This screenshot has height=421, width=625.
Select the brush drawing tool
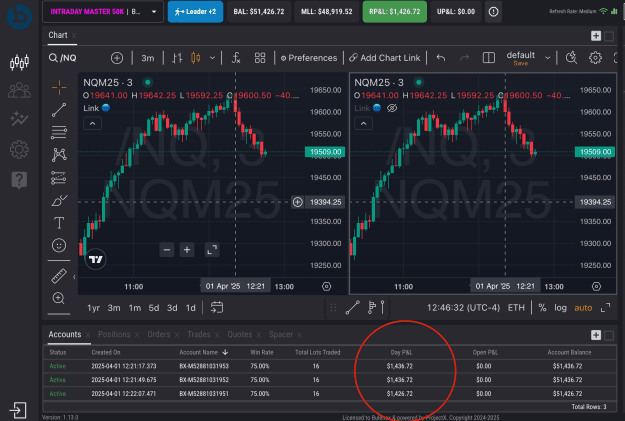pos(59,200)
